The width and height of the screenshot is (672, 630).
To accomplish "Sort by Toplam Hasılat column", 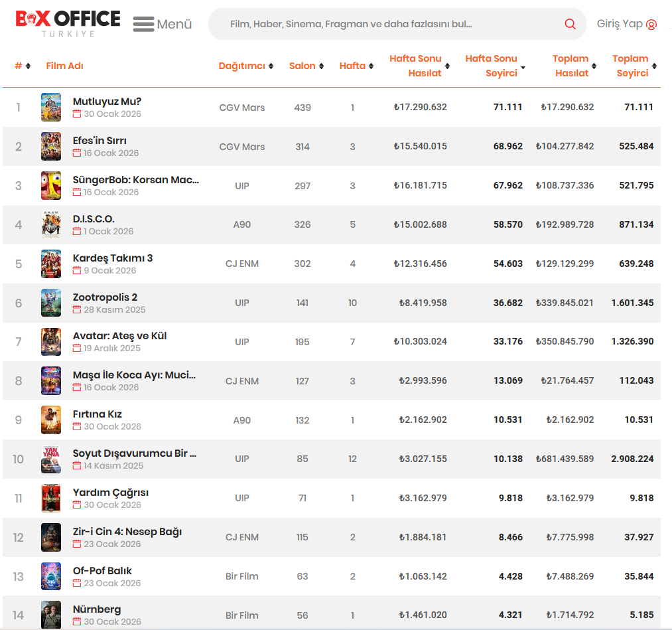I will pos(574,66).
